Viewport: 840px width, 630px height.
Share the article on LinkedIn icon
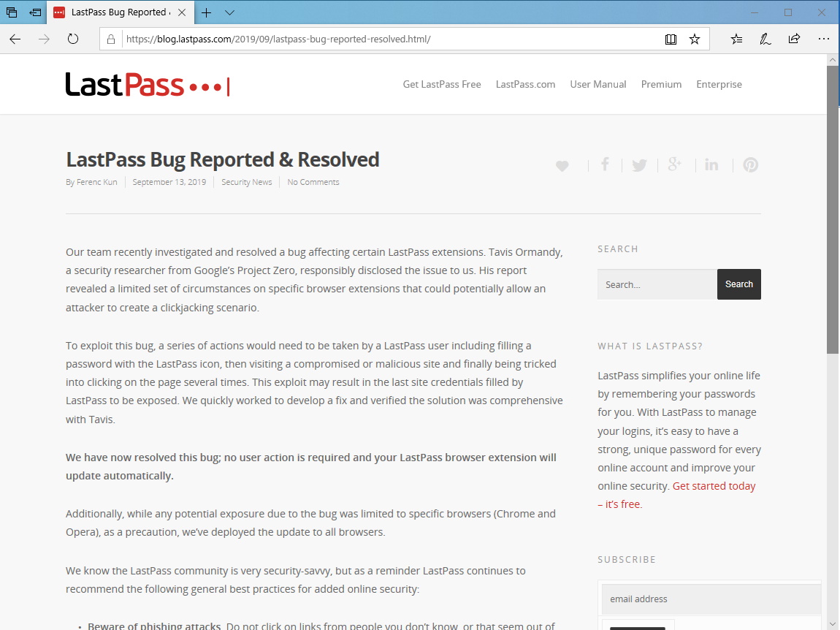point(711,164)
